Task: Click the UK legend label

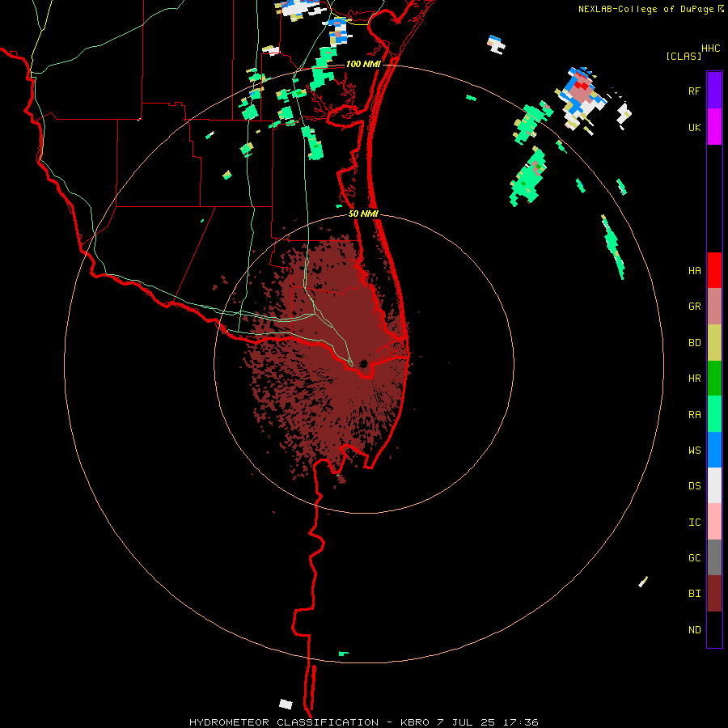Action: pos(694,127)
